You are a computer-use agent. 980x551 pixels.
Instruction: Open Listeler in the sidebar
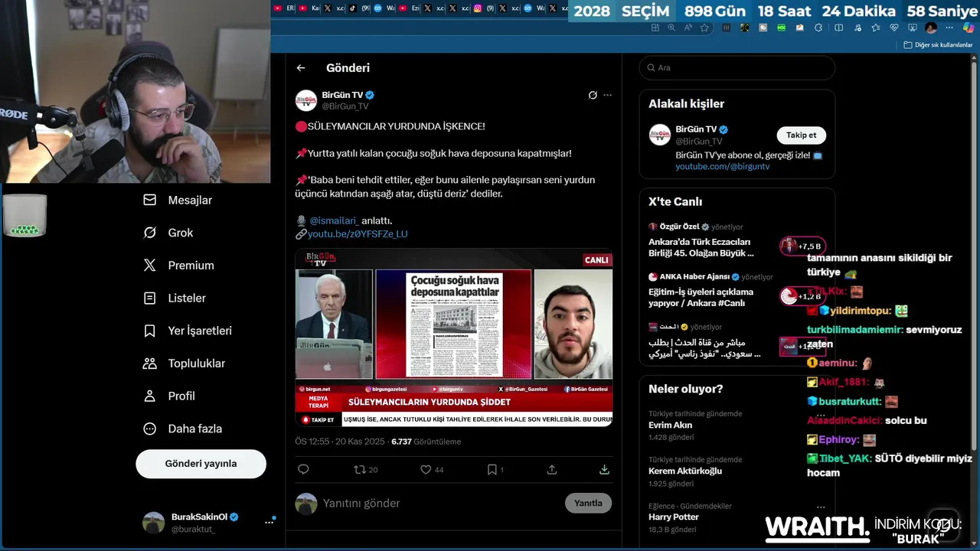point(174,298)
